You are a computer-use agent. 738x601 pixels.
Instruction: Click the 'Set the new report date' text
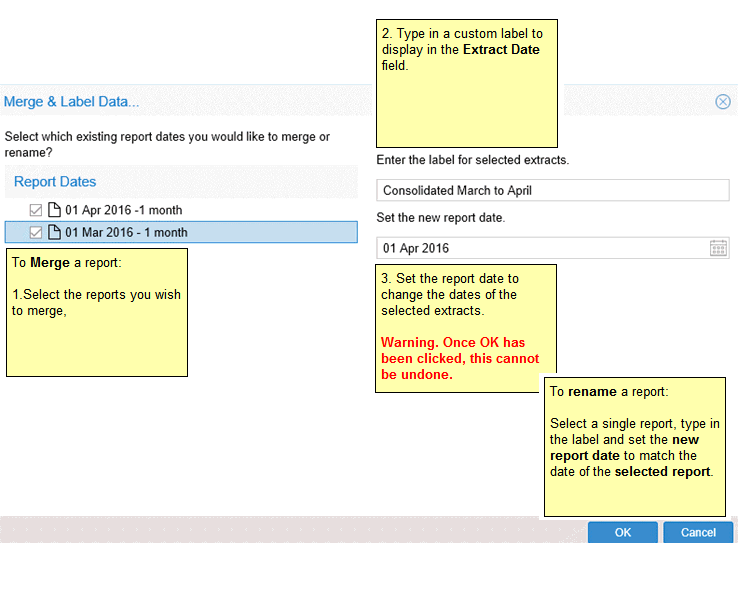click(x=441, y=217)
